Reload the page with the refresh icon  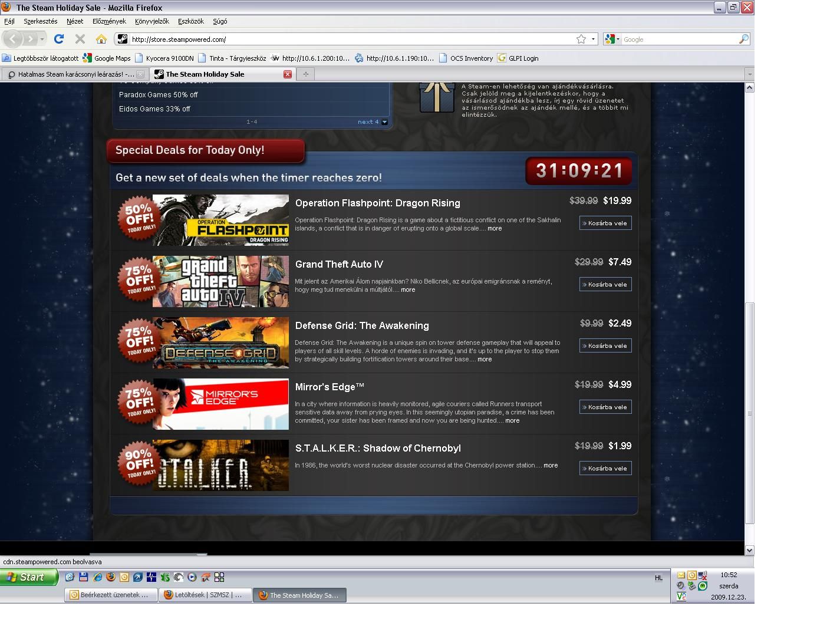click(58, 39)
